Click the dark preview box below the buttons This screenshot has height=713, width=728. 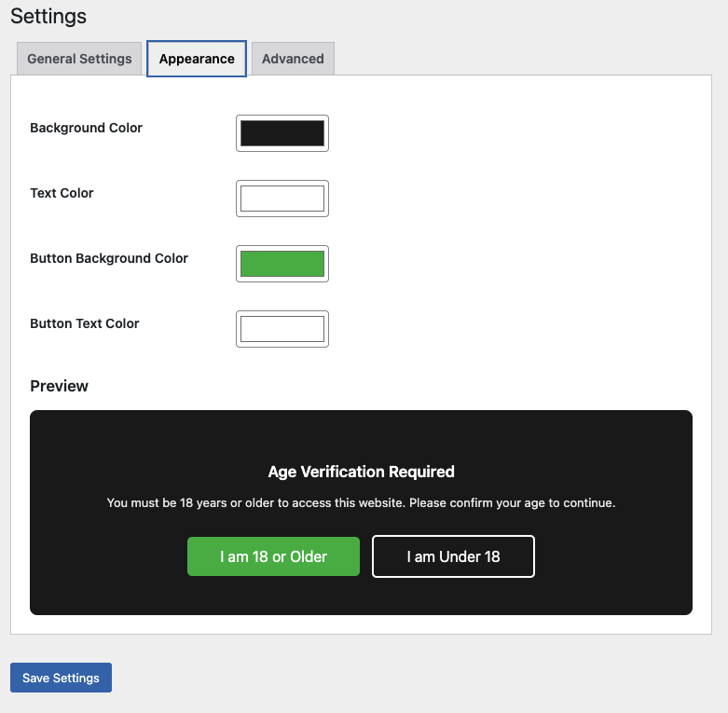tap(361, 596)
